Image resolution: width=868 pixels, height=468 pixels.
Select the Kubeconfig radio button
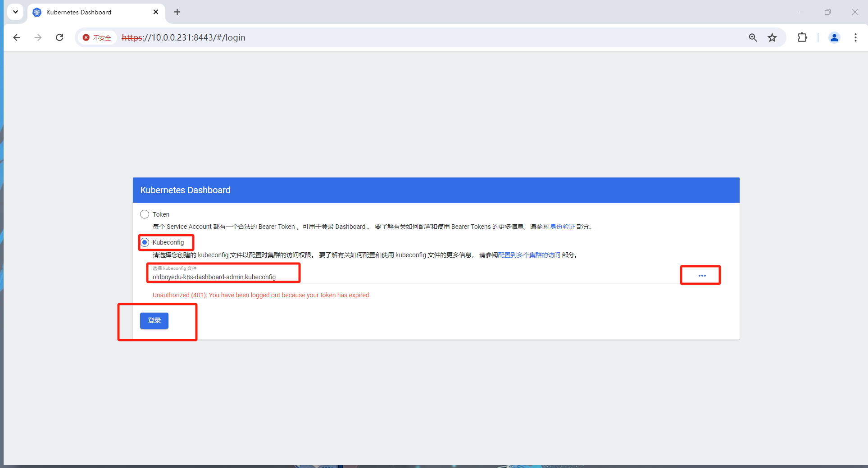(145, 242)
